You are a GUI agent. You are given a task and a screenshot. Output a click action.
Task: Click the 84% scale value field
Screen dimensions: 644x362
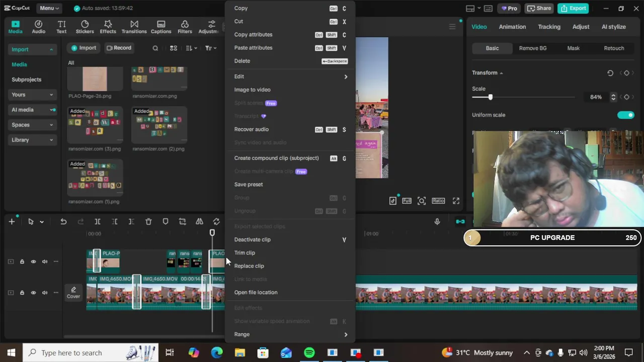pos(596,97)
